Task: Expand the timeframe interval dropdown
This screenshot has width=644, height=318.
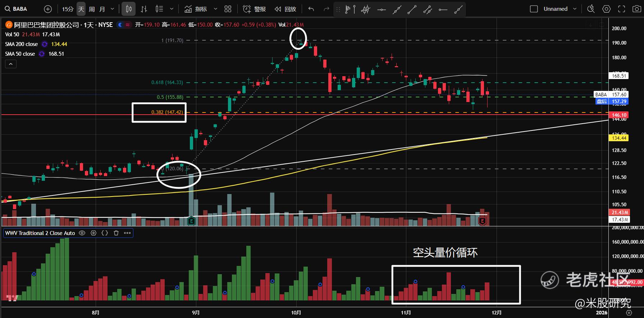Action: [x=113, y=9]
